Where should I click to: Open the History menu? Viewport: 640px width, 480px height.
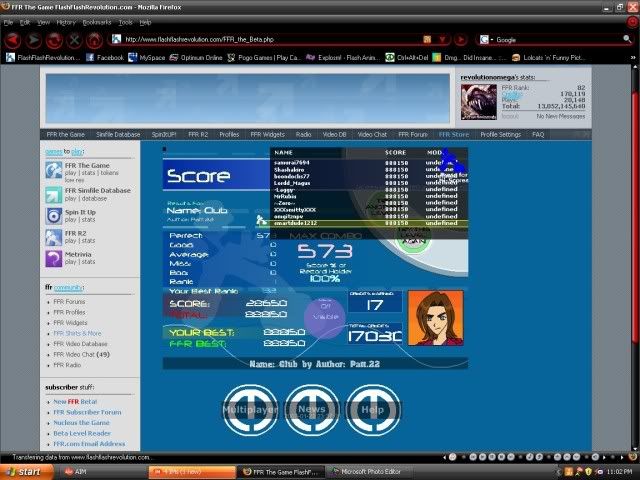click(x=66, y=21)
